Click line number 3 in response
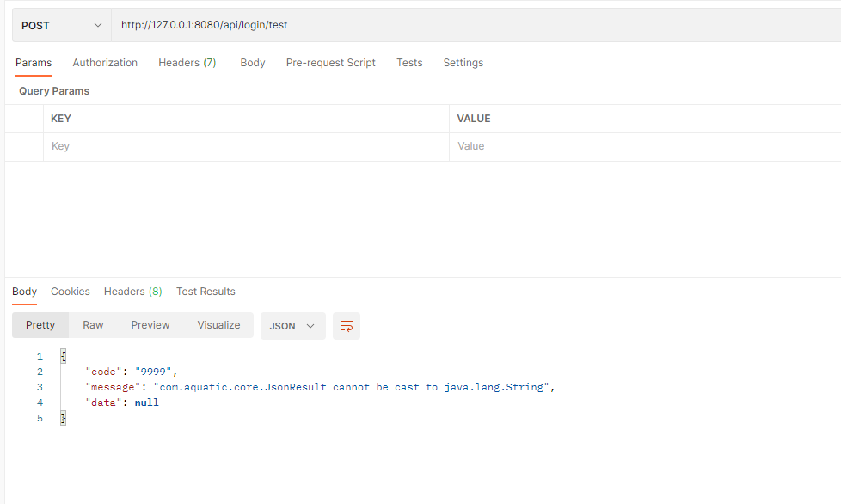 pos(40,387)
